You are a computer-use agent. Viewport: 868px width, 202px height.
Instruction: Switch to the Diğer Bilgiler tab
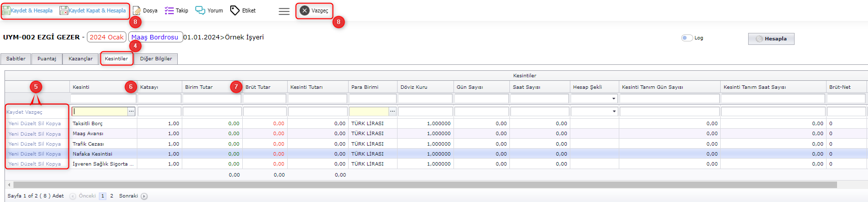[x=156, y=59]
